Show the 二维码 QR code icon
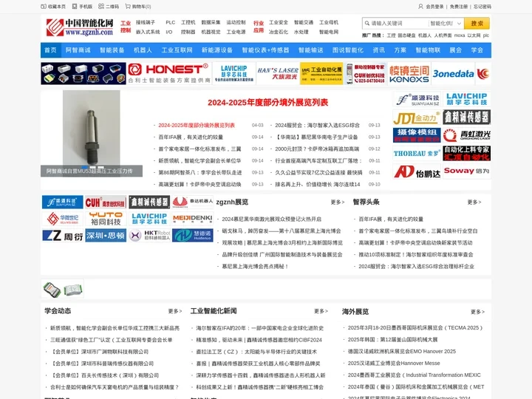The width and height of the screenshot is (532, 399). (101, 7)
